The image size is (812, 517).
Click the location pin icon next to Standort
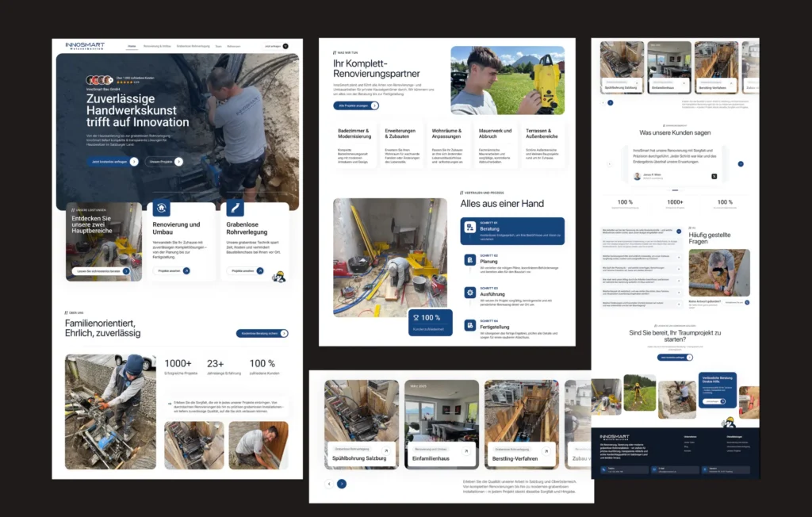[x=705, y=469]
